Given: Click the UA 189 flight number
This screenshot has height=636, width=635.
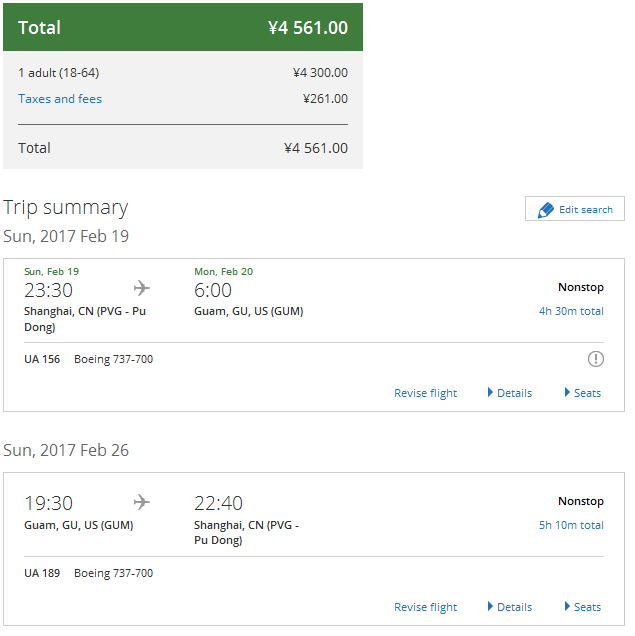Looking at the screenshot, I should (x=40, y=573).
